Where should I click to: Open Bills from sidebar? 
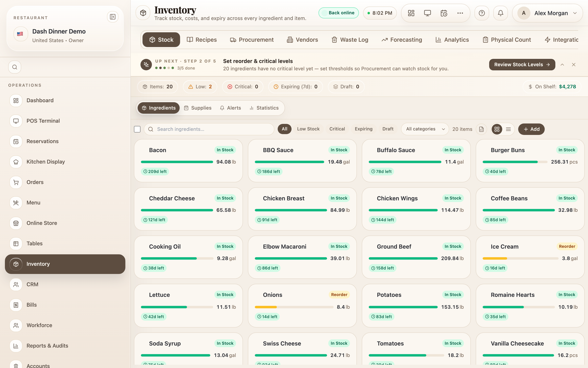pyautogui.click(x=65, y=305)
